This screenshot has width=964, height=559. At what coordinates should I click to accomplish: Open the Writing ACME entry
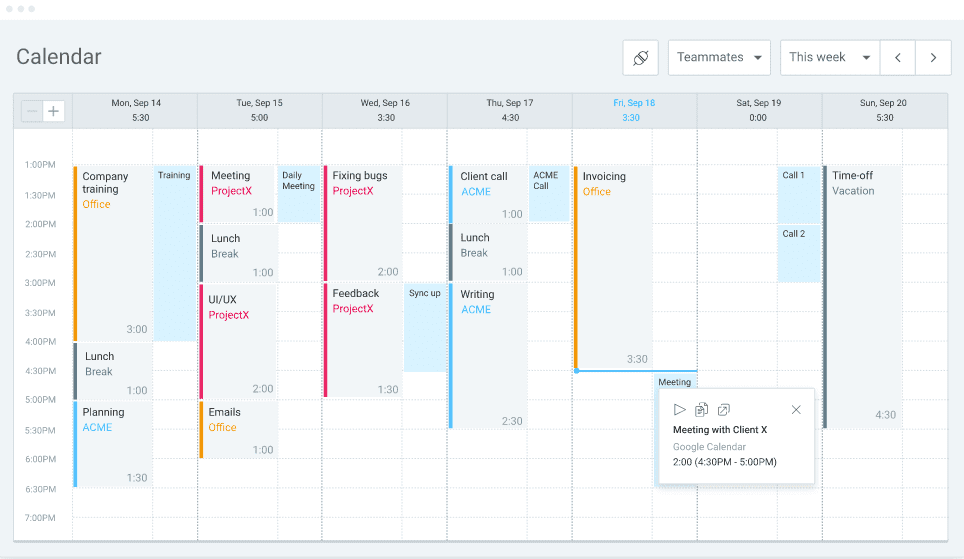click(488, 355)
